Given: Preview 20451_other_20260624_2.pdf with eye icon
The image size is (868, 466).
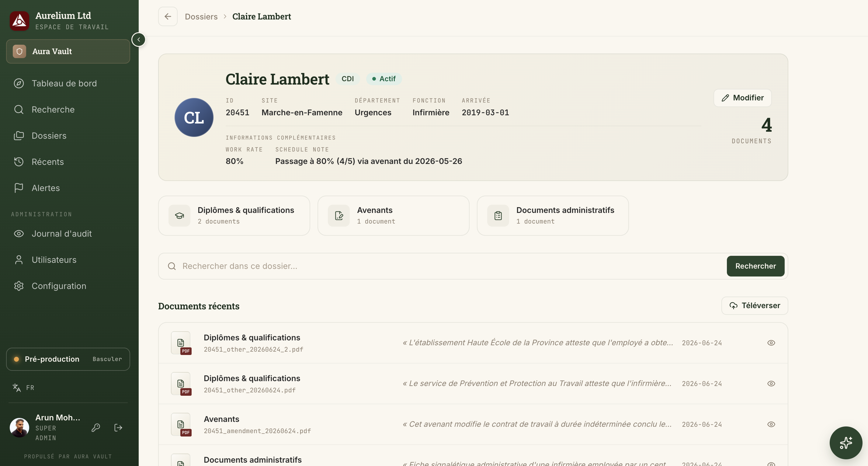Looking at the screenshot, I should click(771, 343).
